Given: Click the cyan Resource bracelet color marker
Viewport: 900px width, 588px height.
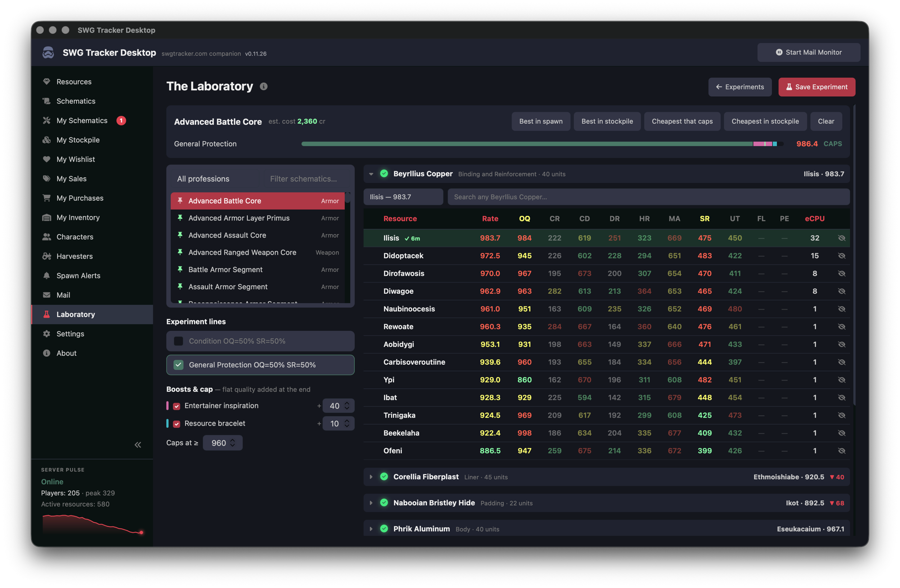Looking at the screenshot, I should 167,423.
